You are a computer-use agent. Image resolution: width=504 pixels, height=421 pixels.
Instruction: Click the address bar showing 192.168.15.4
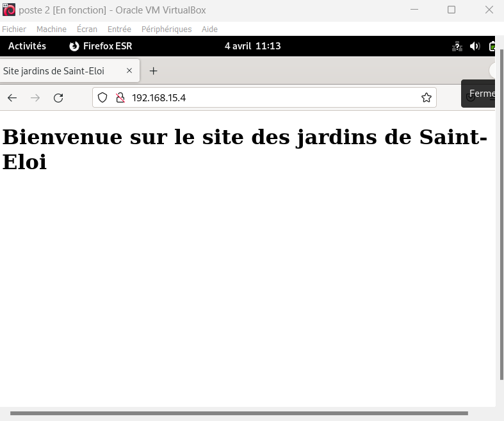click(x=269, y=97)
